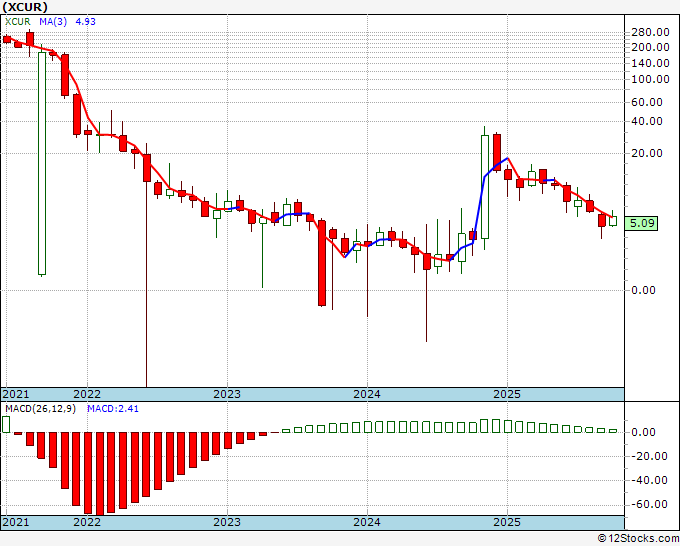Click the 60.00 price axis label

[x=647, y=102]
